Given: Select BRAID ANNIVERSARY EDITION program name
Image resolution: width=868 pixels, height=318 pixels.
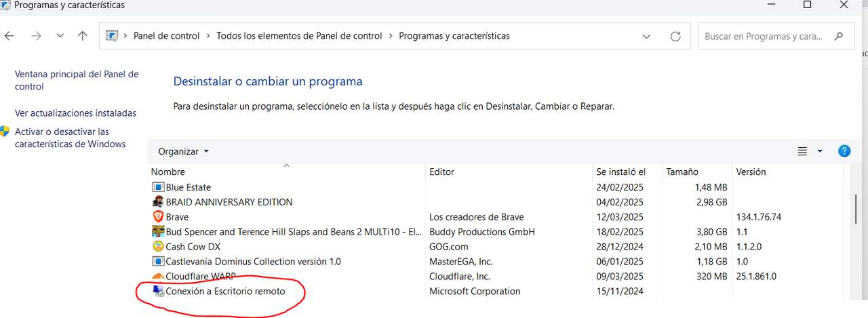Looking at the screenshot, I should [x=229, y=202].
